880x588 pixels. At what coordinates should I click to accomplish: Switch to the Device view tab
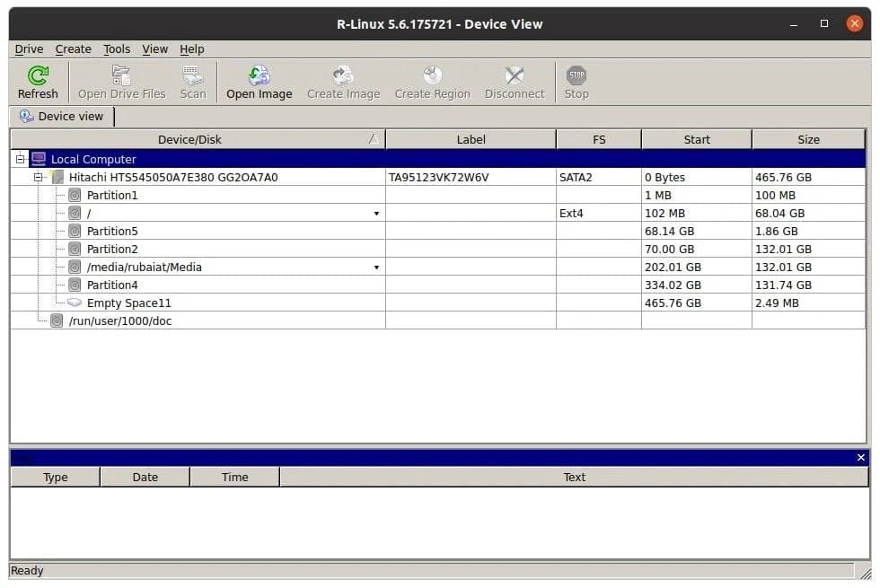pos(61,116)
